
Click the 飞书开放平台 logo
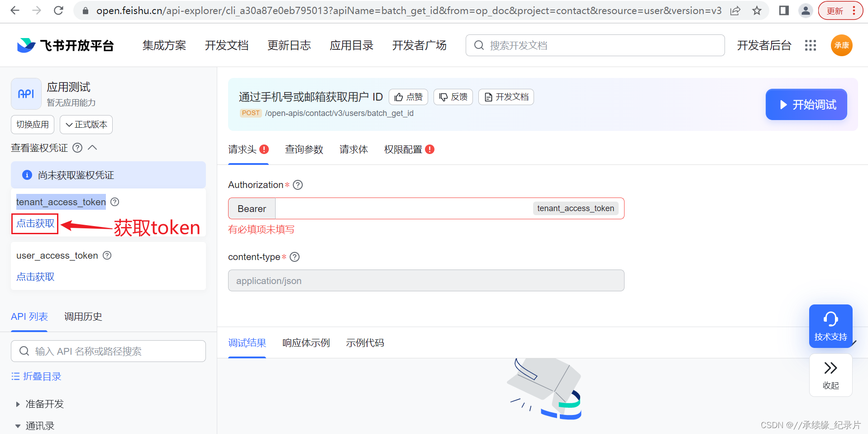pos(66,45)
